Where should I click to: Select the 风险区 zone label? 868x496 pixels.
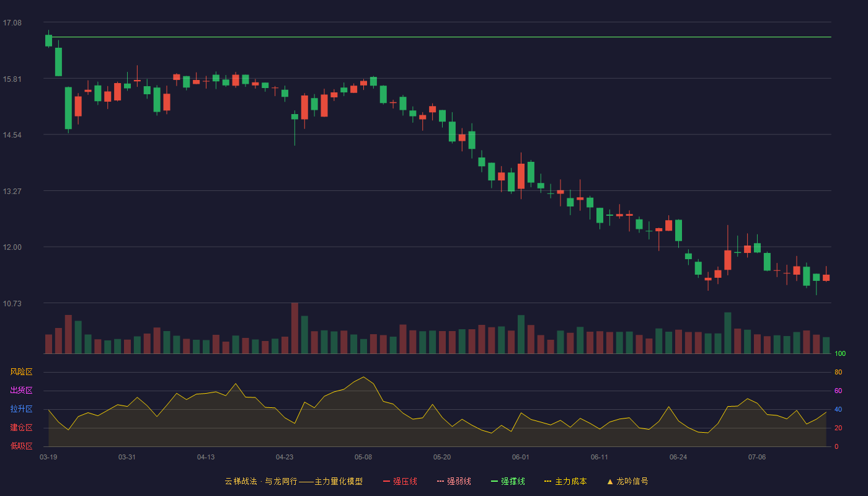[21, 372]
